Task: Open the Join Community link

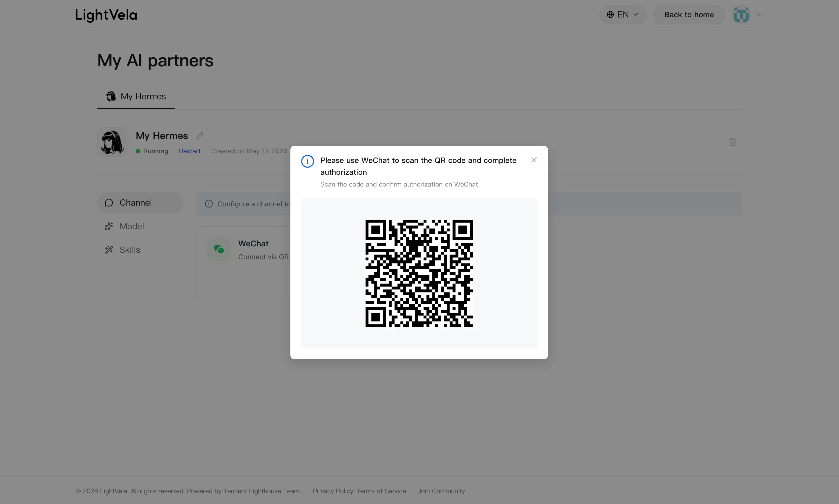Action: click(441, 491)
